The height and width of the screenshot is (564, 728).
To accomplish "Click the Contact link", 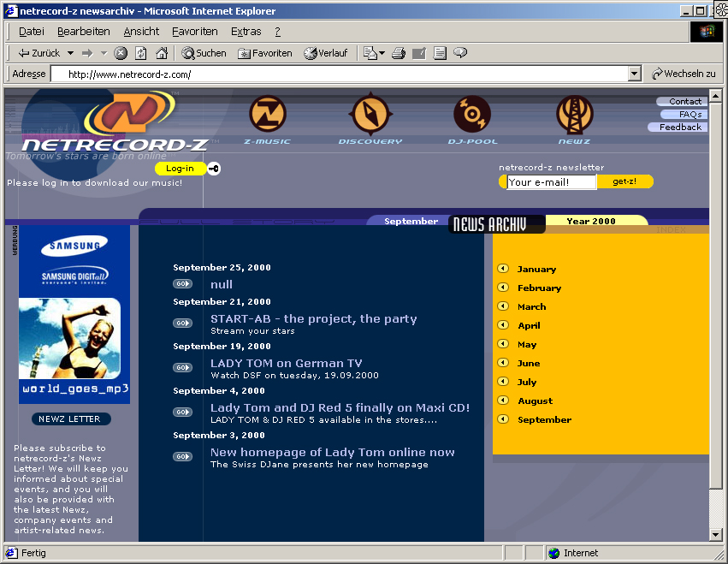I will [682, 101].
